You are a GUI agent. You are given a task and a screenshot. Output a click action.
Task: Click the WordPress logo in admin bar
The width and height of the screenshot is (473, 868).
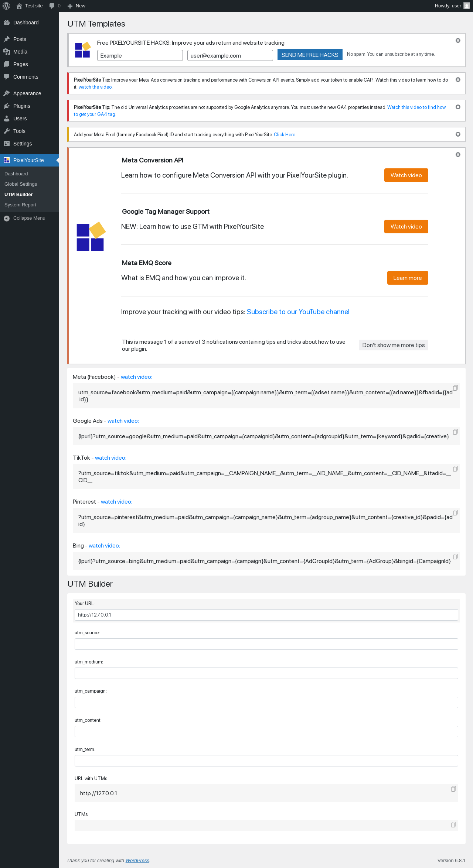click(x=6, y=6)
